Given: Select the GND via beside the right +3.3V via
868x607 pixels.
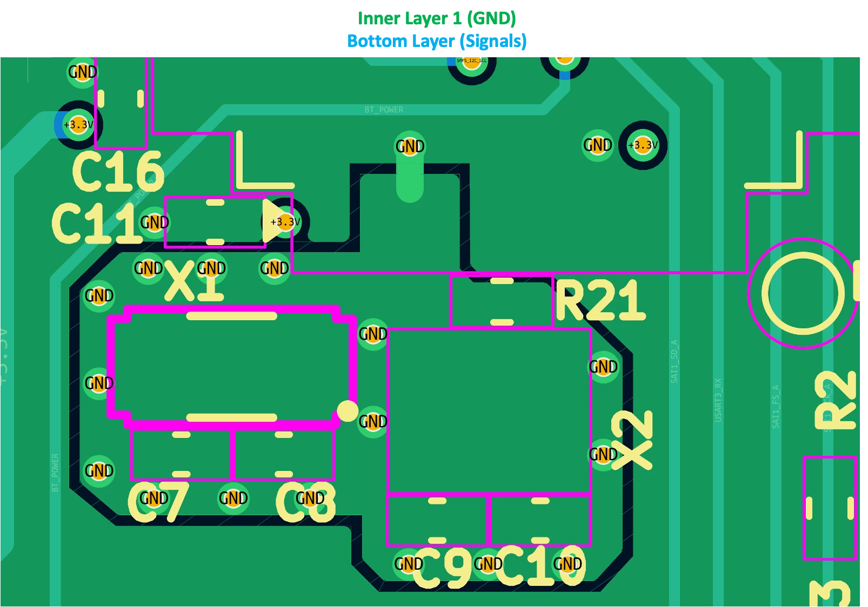Looking at the screenshot, I should pos(598,145).
